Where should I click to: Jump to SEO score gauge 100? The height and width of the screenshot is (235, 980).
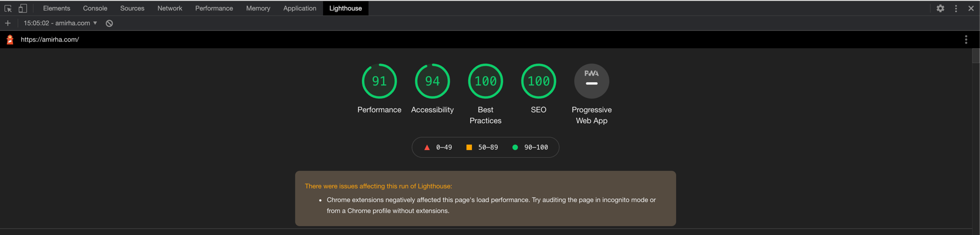(x=539, y=81)
